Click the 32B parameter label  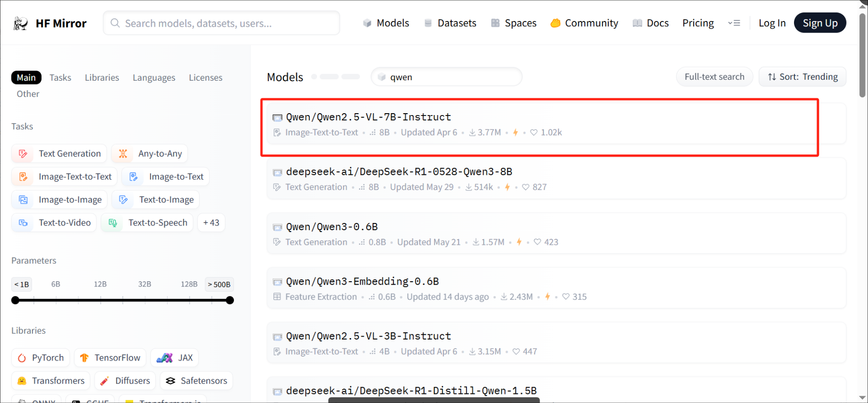pyautogui.click(x=145, y=284)
